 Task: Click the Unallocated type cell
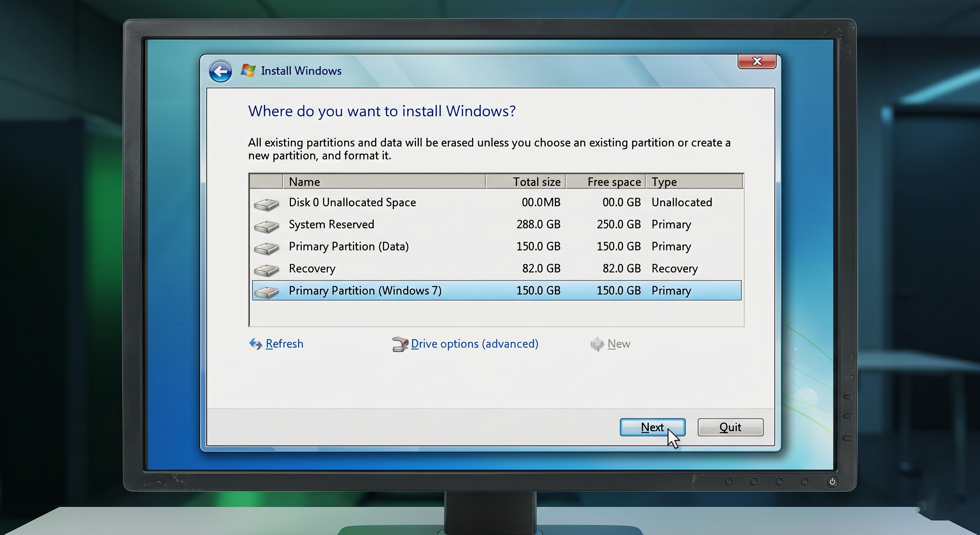point(682,202)
